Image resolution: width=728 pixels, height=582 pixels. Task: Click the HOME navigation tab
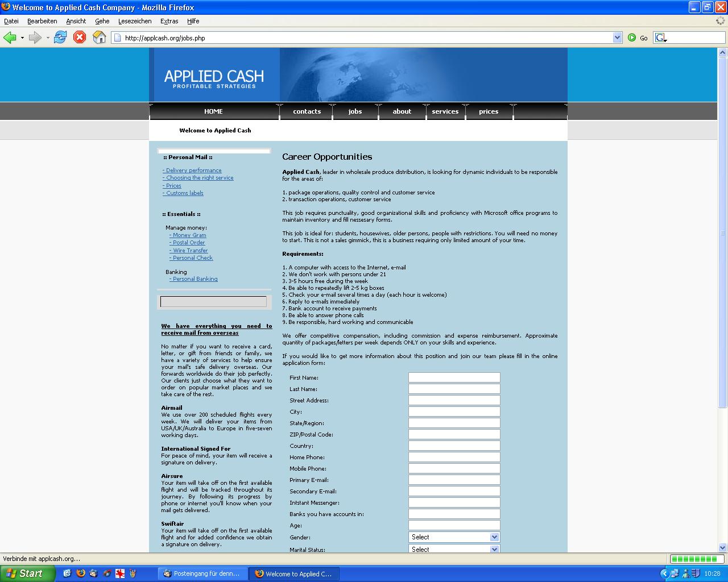pos(214,111)
